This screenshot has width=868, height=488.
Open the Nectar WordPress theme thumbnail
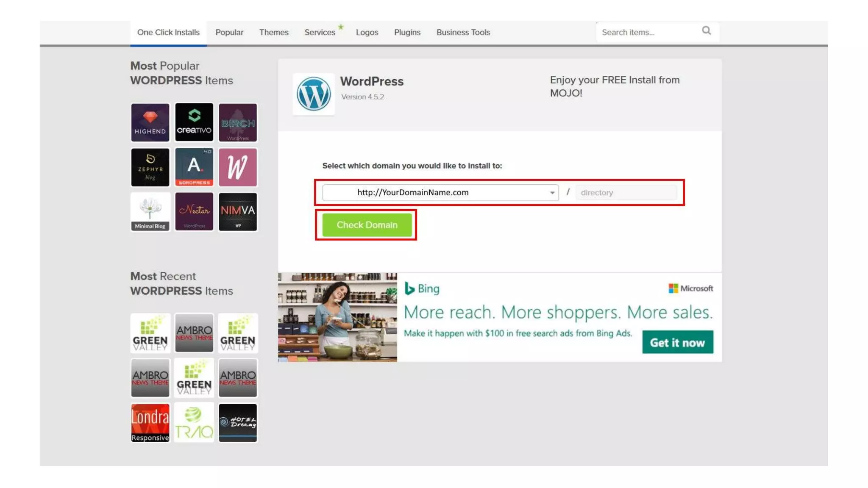click(194, 212)
